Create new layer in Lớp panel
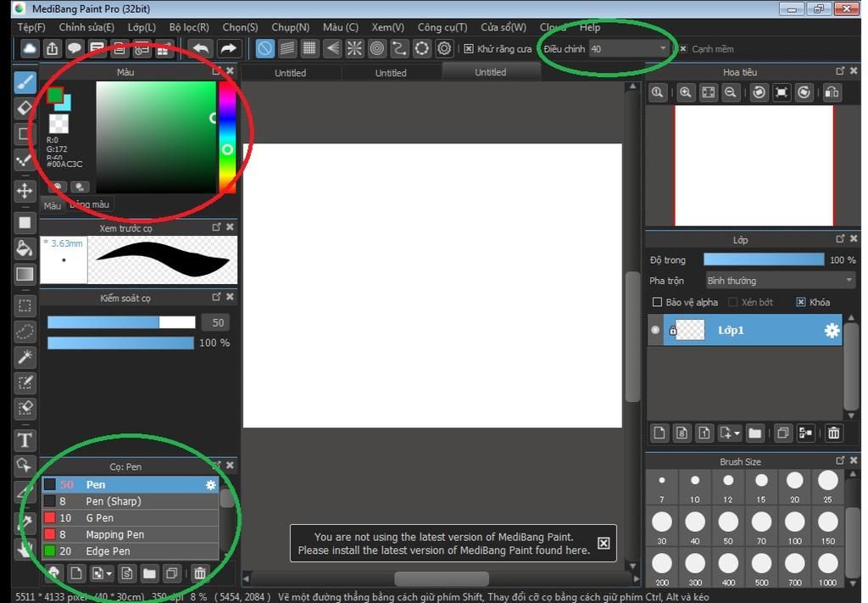Screen dimensions: 868x603 (x=659, y=433)
